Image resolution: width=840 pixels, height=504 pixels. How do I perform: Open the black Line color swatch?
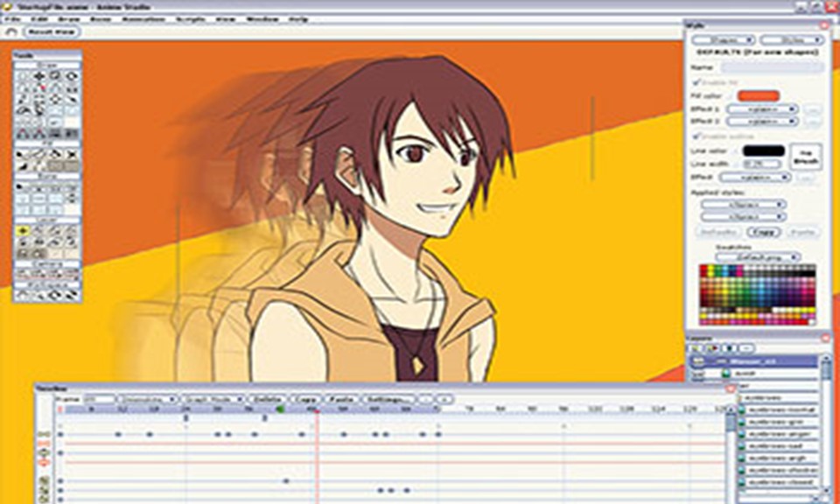coord(763,150)
